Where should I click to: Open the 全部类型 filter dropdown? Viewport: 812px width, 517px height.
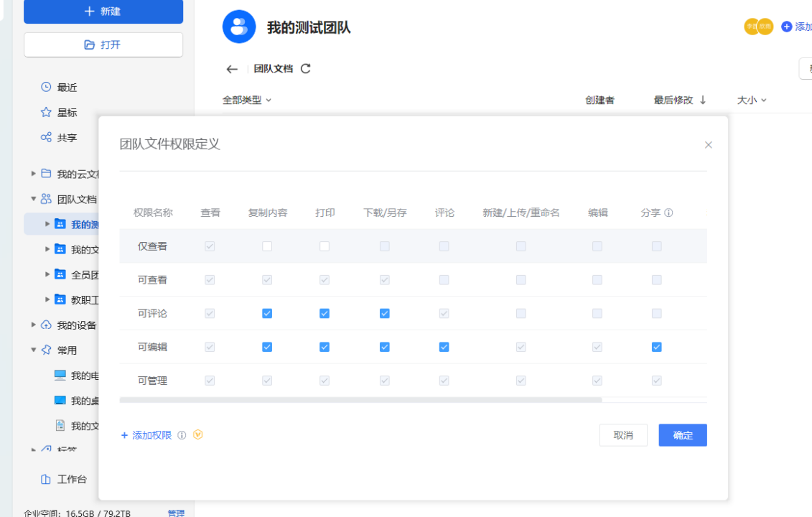click(x=247, y=101)
